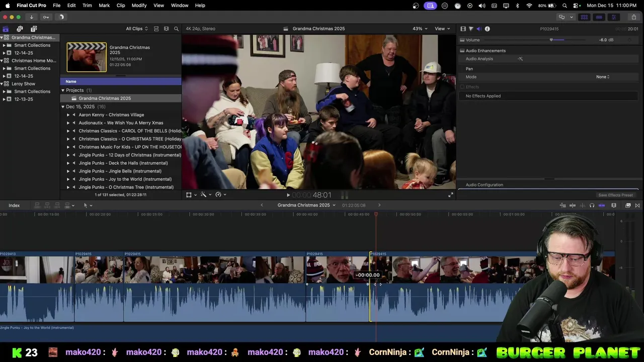Image resolution: width=644 pixels, height=362 pixels.
Task: Show Background Tasks progress icon
Action: point(61,17)
